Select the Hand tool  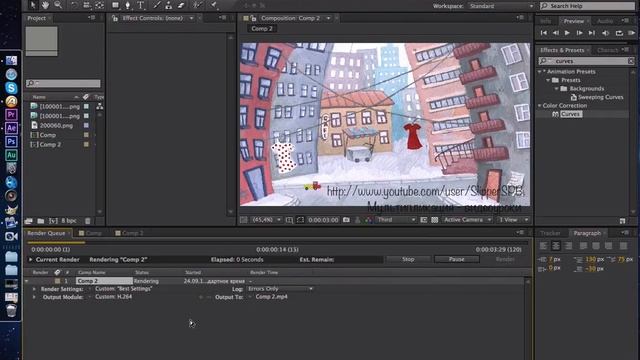click(x=45, y=5)
